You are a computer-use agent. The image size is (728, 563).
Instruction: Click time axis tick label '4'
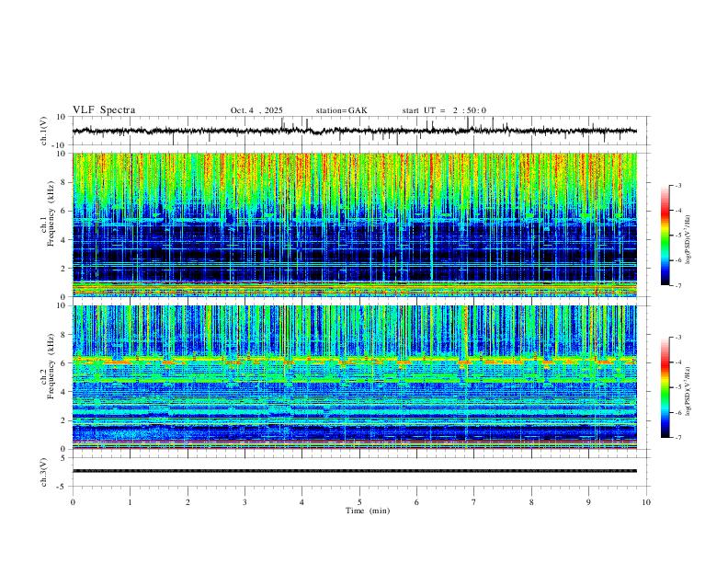[301, 502]
